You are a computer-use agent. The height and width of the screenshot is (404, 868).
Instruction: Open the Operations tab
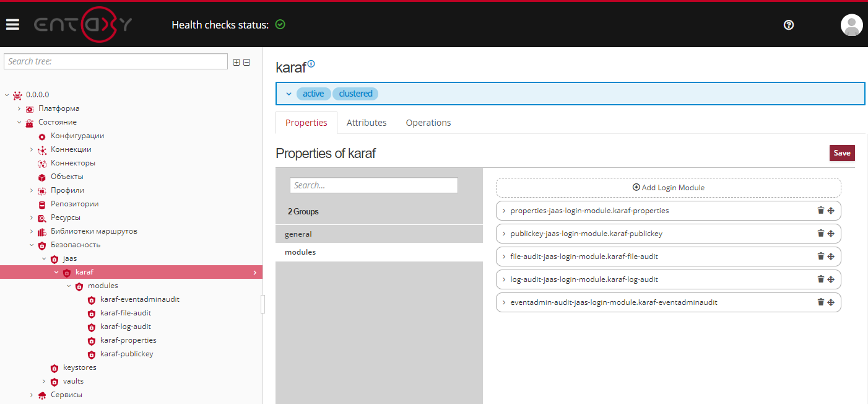point(428,123)
